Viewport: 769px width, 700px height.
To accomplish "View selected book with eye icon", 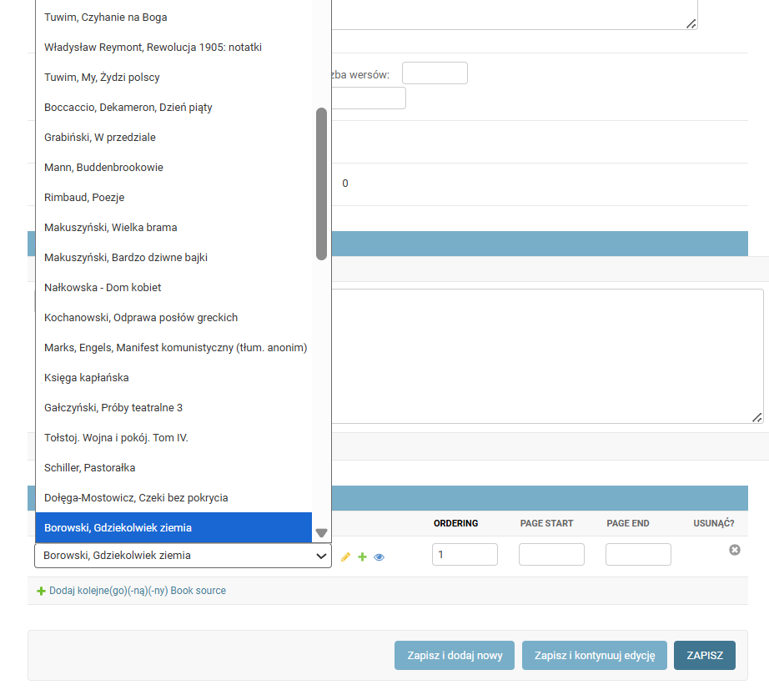I will pos(379,557).
